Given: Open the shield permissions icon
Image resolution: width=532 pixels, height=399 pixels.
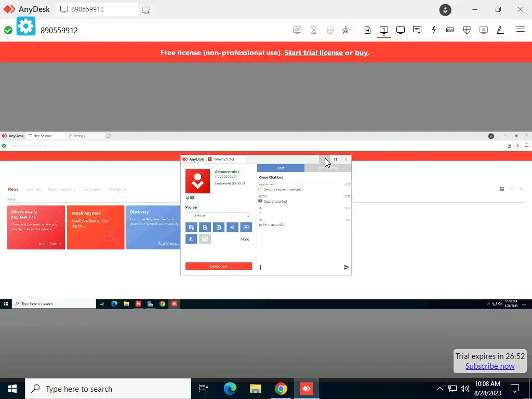Looking at the screenshot, I should [x=467, y=30].
